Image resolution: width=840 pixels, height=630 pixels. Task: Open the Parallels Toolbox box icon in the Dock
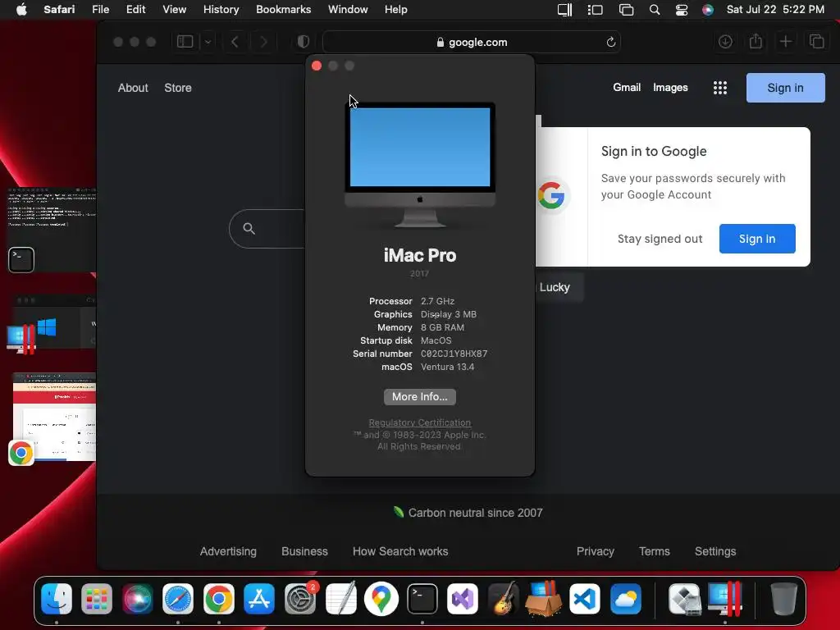click(x=544, y=598)
